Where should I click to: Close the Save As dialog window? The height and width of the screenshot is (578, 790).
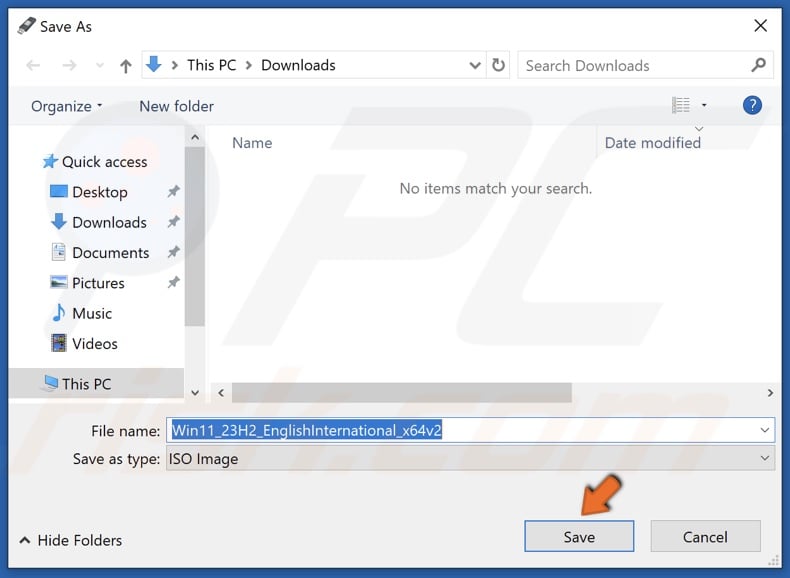[x=760, y=26]
